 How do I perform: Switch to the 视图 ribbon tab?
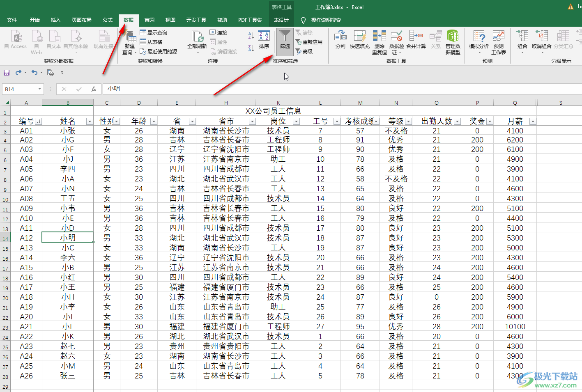(170, 20)
